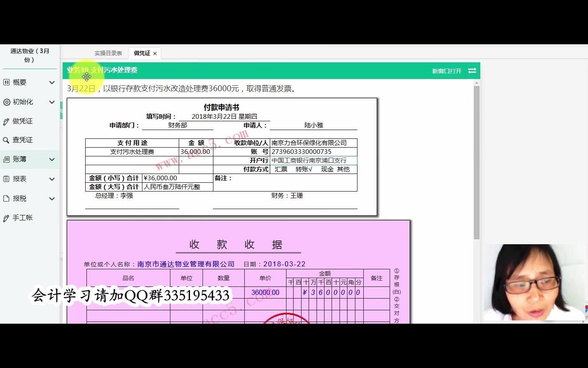Switch to the 实操目录表 tab
588x368 pixels.
[x=108, y=53]
